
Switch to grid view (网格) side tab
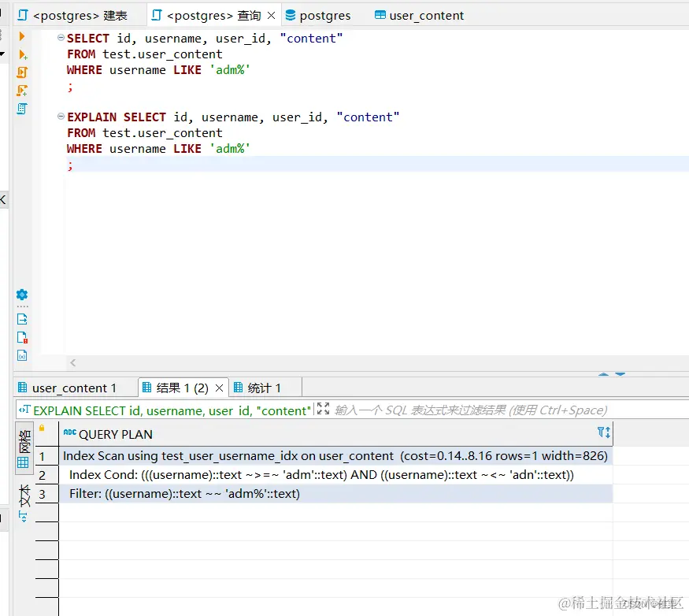24,447
